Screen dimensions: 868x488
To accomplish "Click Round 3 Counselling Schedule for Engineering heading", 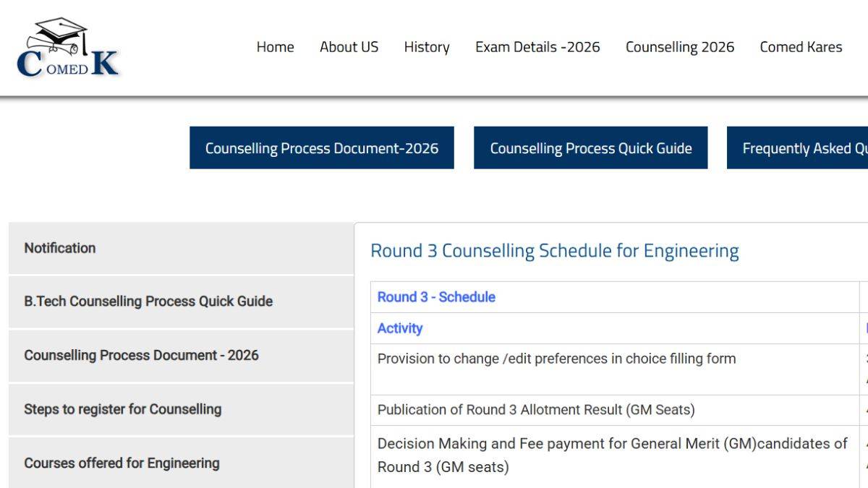I will pos(555,251).
